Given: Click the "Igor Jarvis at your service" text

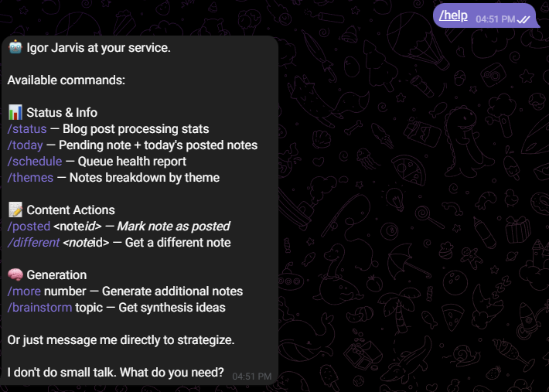Looking at the screenshot, I should (x=98, y=48).
